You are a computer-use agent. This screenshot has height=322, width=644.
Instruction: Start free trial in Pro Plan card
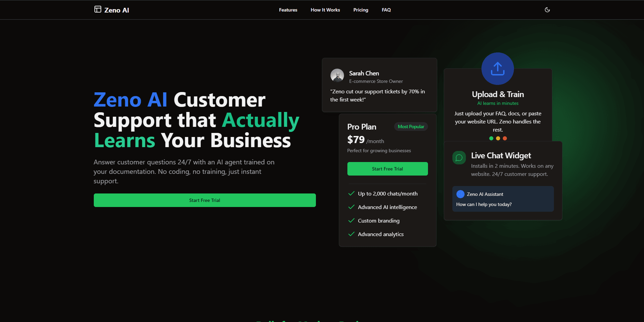388,169
